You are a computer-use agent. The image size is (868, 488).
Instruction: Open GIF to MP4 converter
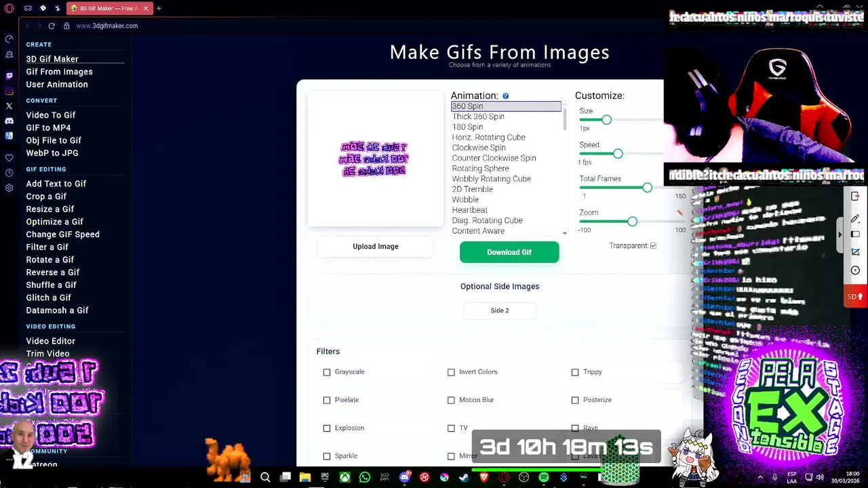tap(48, 127)
